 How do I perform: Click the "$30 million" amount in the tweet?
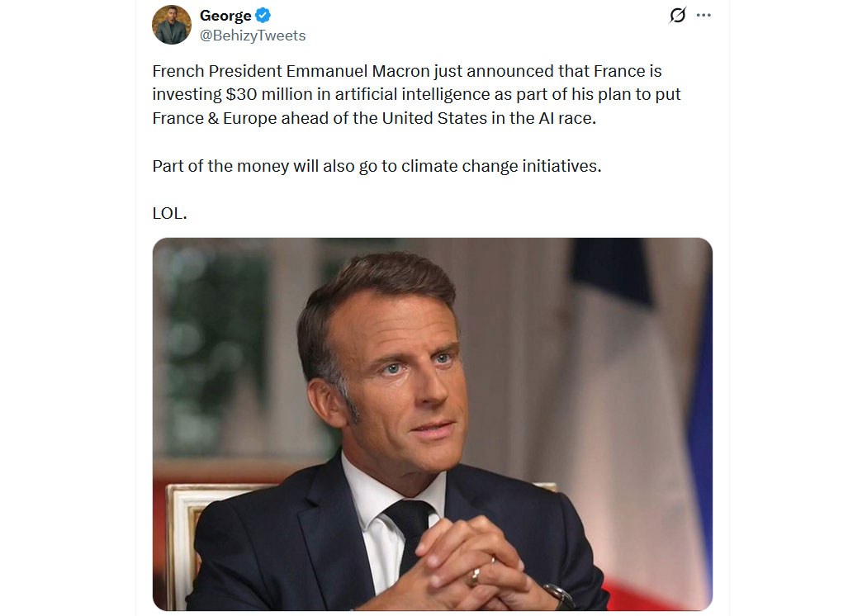click(x=268, y=95)
